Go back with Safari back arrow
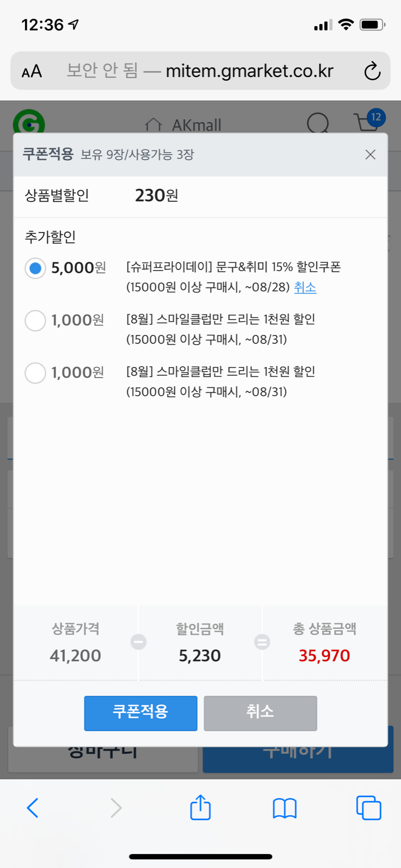 [x=33, y=807]
